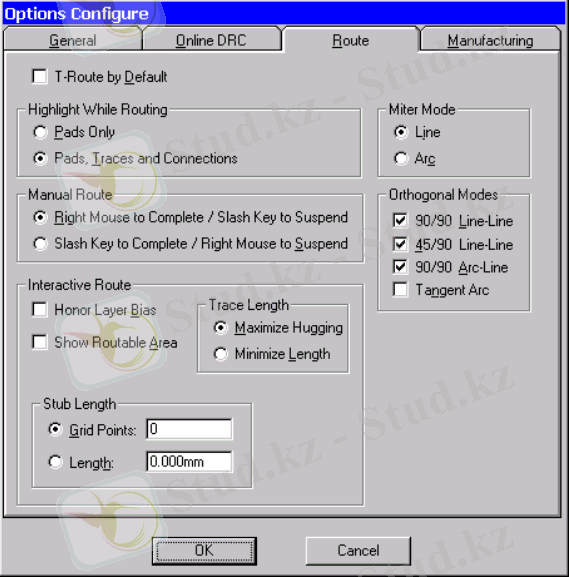Enable T-Route by Default checkbox
This screenshot has width=569, height=577.
click(x=39, y=77)
